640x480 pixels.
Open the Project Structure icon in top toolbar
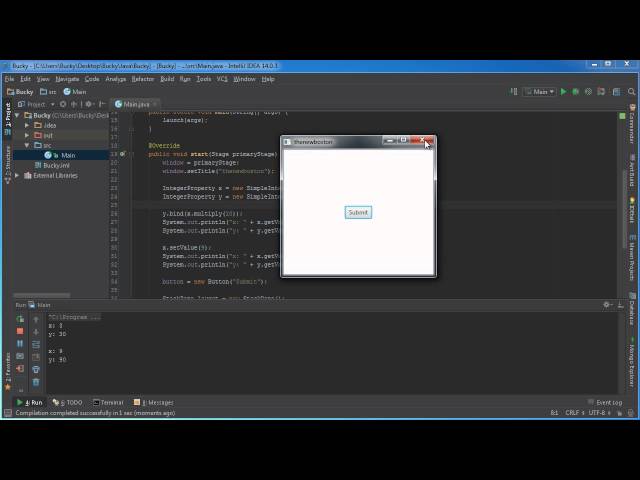tap(616, 92)
